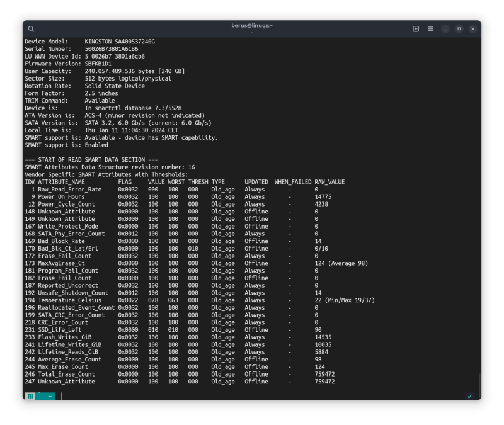Screen dimensions: 504x425
Task: Click Temperature_Celsius value 22 (Min/Max 19/37)
Action: [345, 300]
